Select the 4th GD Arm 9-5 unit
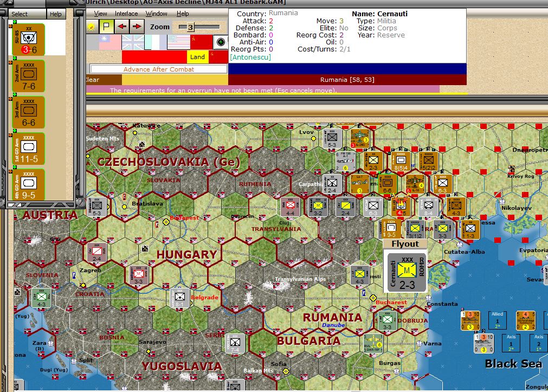 28,185
